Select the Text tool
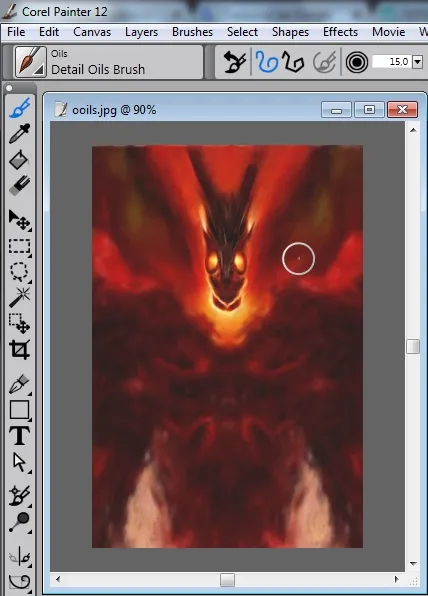This screenshot has height=596, width=428. (19, 436)
